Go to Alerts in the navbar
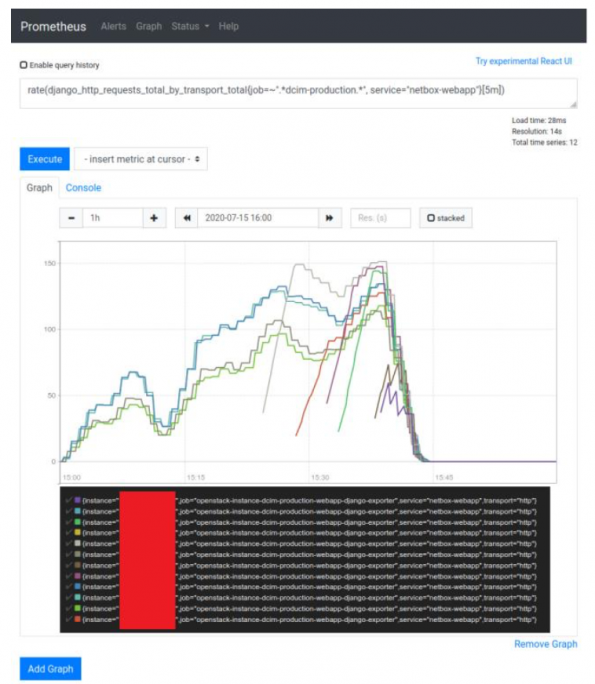Screen dimensions: 595x684 tap(113, 26)
